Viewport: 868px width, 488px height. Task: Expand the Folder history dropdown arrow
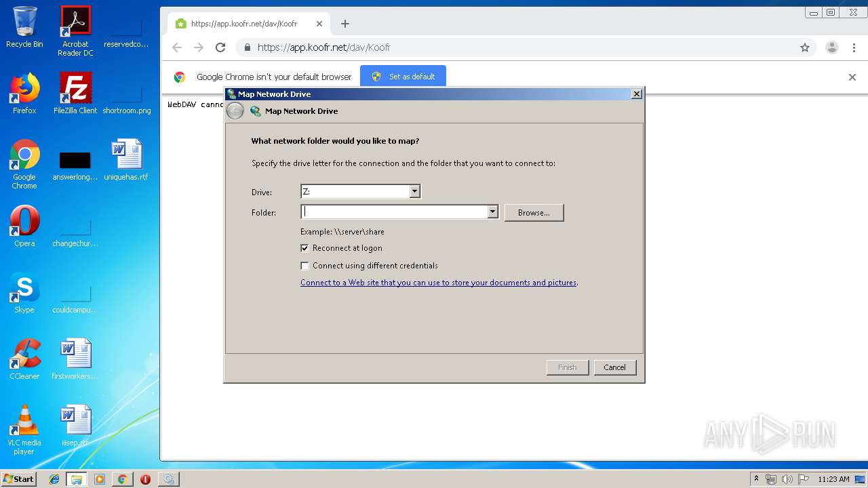(493, 212)
